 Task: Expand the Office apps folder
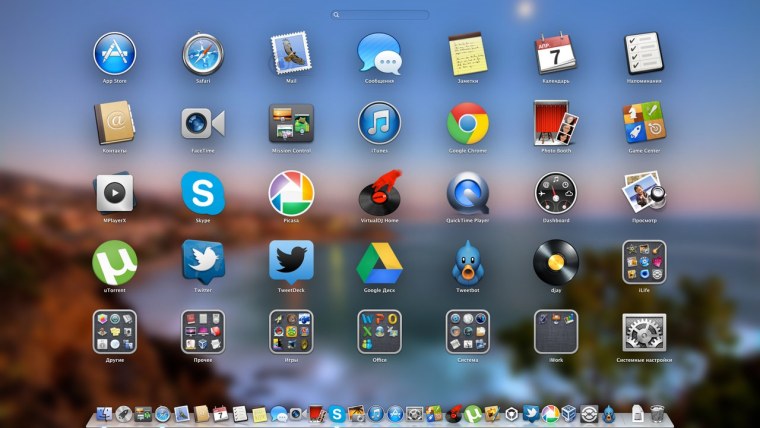379,331
